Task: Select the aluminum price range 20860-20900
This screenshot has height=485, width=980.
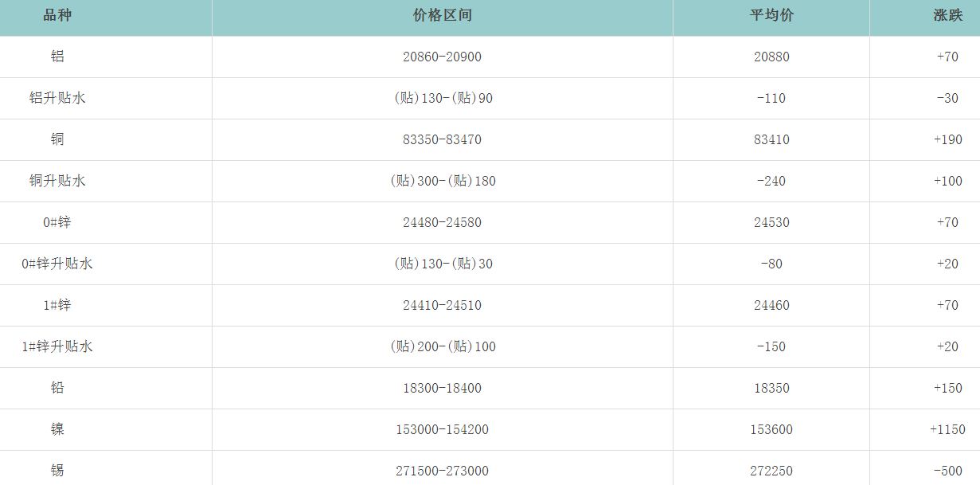Action: (442, 57)
